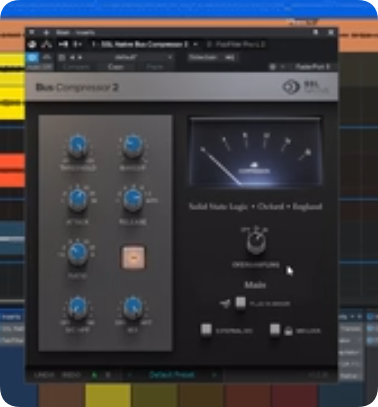Click the blue active icon in the preset row
Screen dimensions: 378x407
pyautogui.click(x=32, y=58)
